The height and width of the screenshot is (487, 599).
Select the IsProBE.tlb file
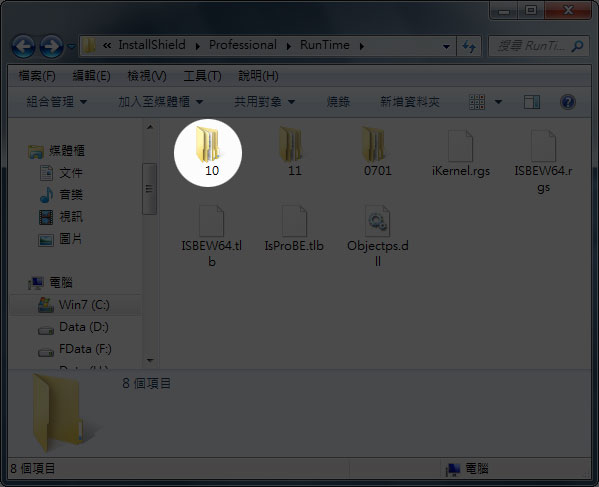pos(294,228)
